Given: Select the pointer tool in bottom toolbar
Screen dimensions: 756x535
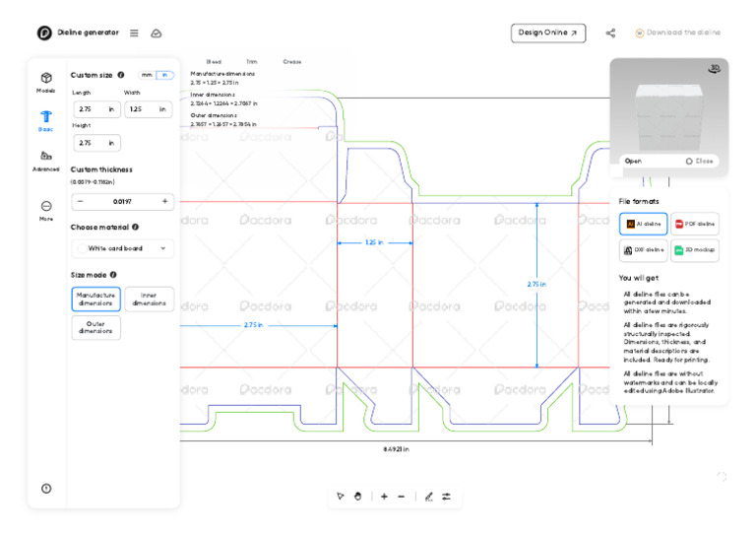Looking at the screenshot, I should (341, 496).
